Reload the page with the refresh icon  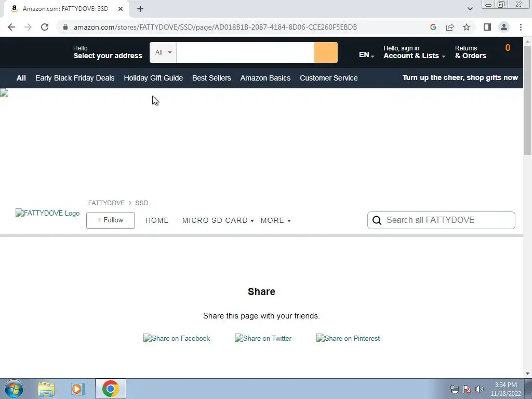click(x=45, y=27)
